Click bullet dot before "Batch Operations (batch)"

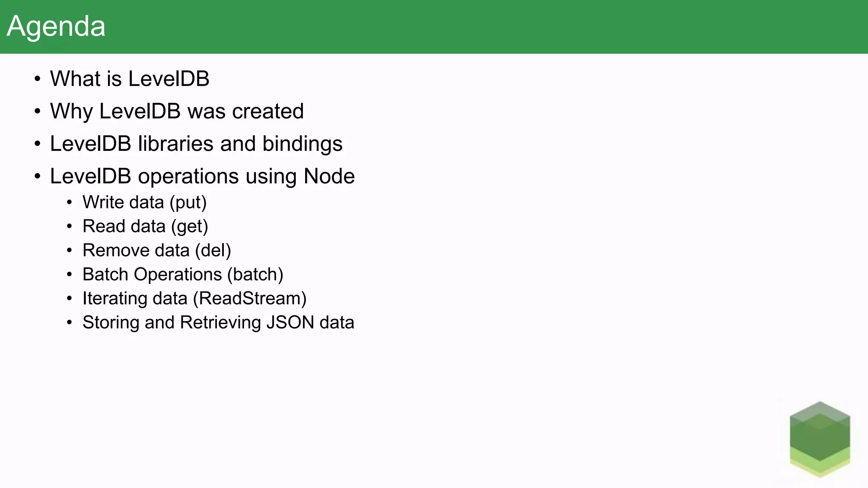tap(70, 274)
